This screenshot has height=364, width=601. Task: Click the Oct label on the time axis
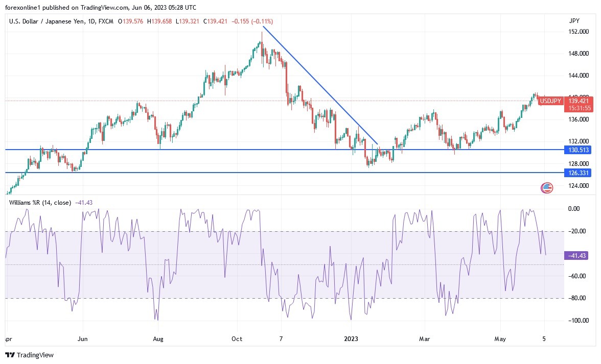point(237,338)
